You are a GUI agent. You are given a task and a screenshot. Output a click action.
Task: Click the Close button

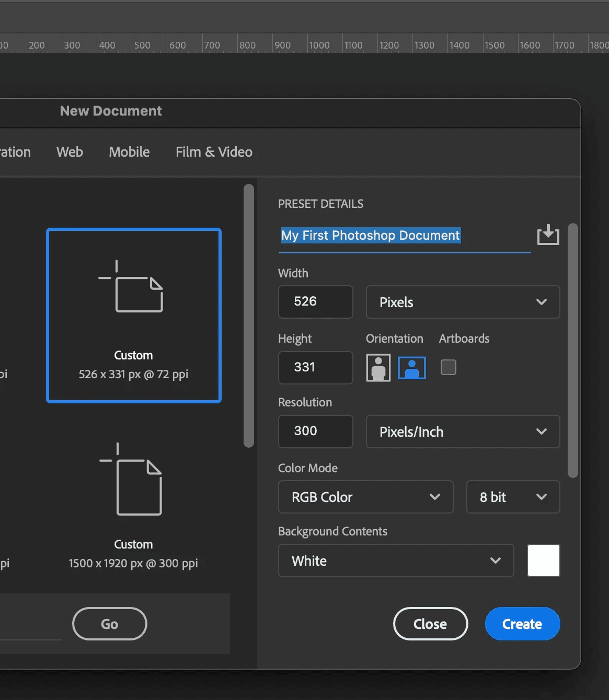pos(430,624)
